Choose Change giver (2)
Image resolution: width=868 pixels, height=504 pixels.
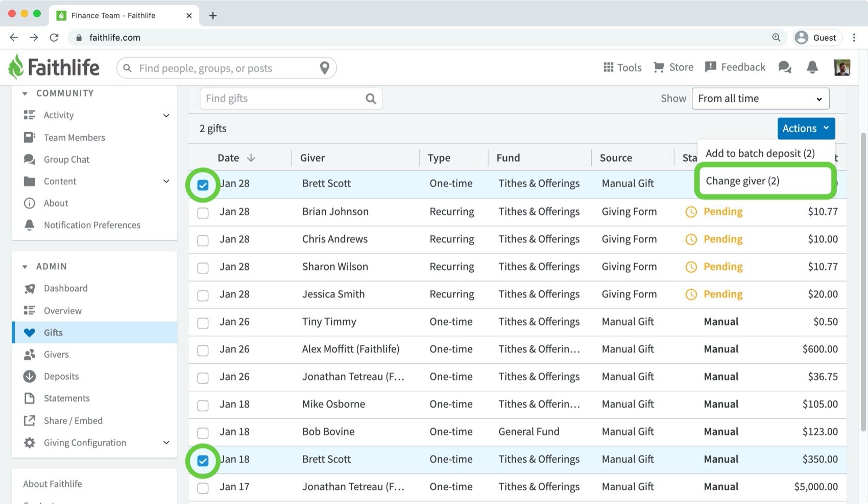click(x=742, y=181)
